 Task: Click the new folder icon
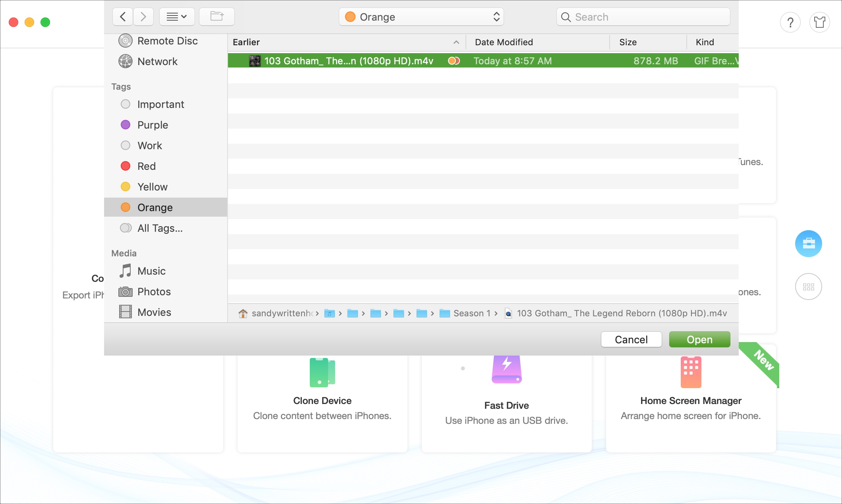tap(216, 17)
